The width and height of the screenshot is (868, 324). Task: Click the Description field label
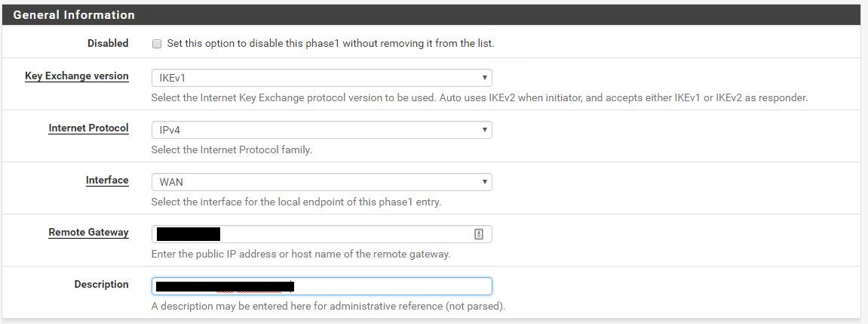[x=101, y=284]
